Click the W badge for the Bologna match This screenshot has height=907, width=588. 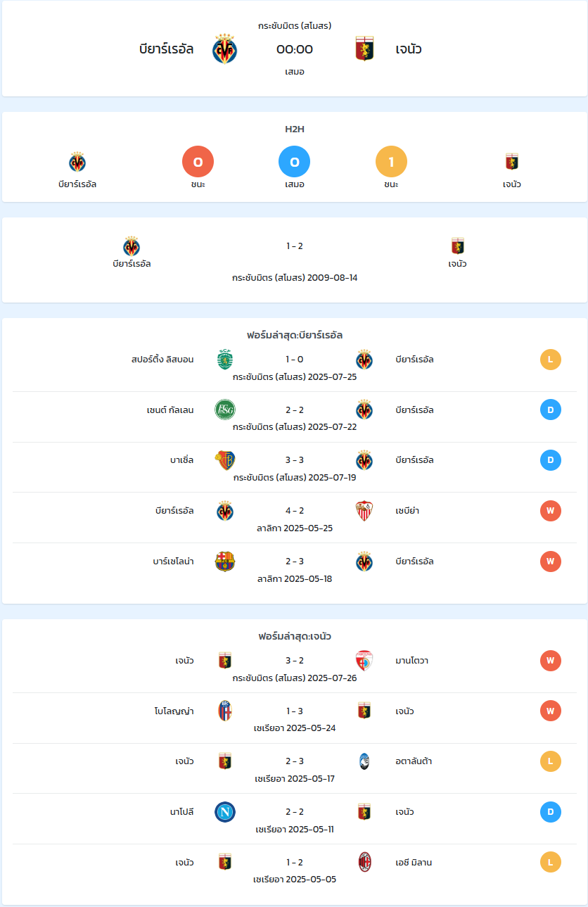pyautogui.click(x=550, y=711)
